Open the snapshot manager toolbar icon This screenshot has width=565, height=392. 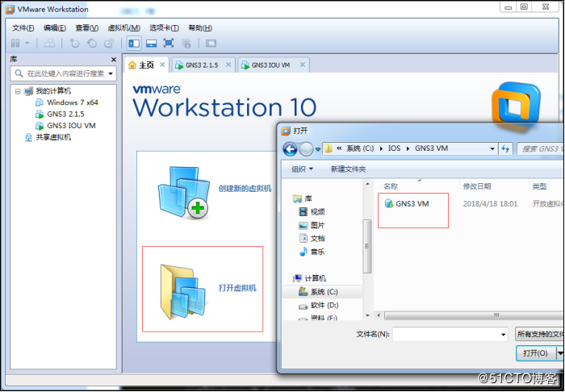tap(109, 44)
